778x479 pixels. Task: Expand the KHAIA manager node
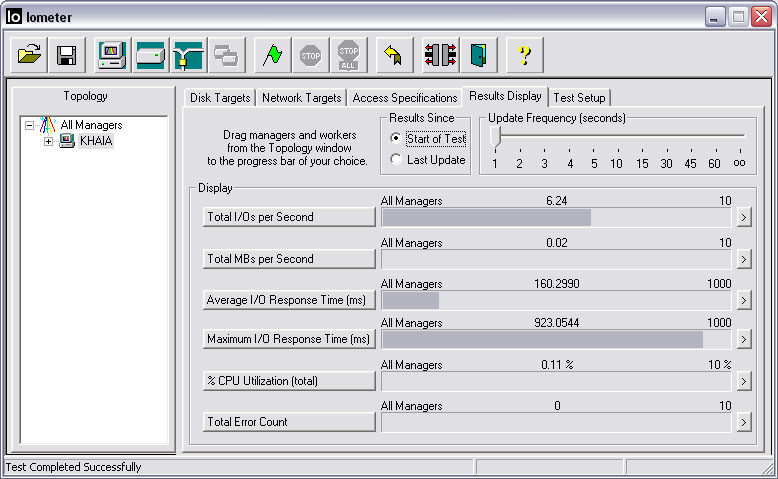click(48, 141)
